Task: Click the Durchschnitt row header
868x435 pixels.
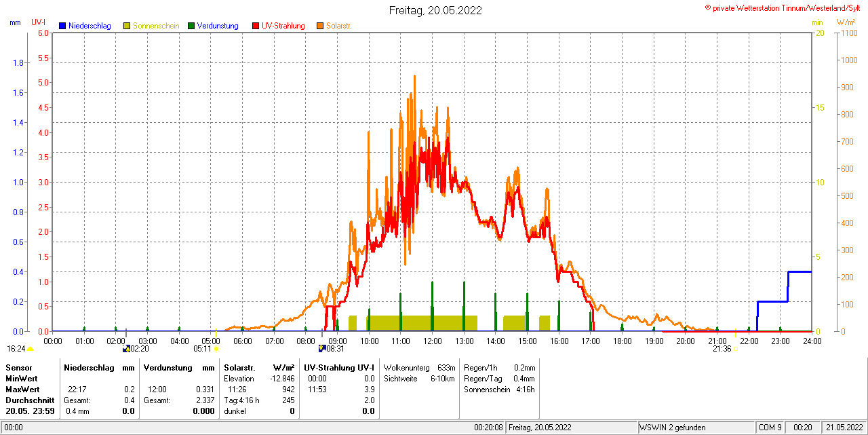Action: (30, 400)
